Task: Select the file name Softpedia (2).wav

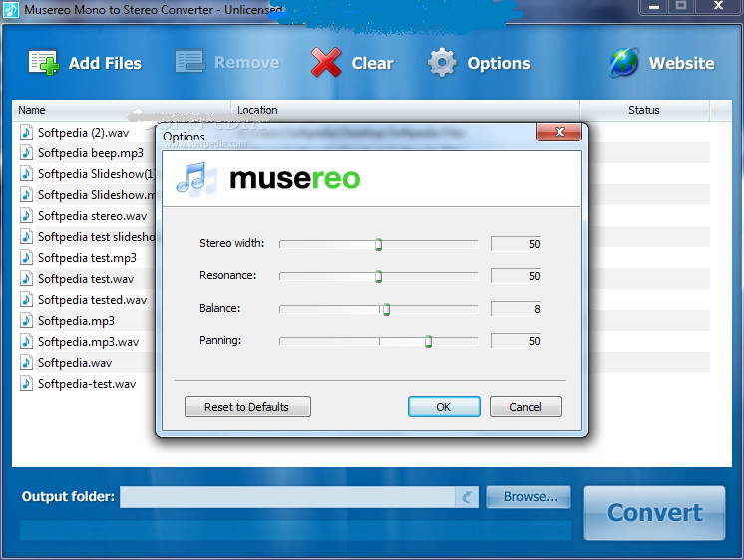Action: pos(83,133)
